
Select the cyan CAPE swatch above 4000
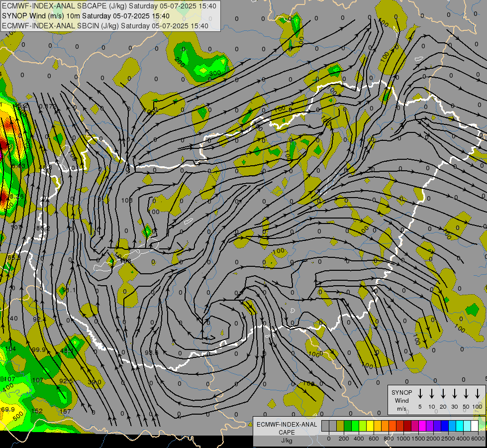468,426
